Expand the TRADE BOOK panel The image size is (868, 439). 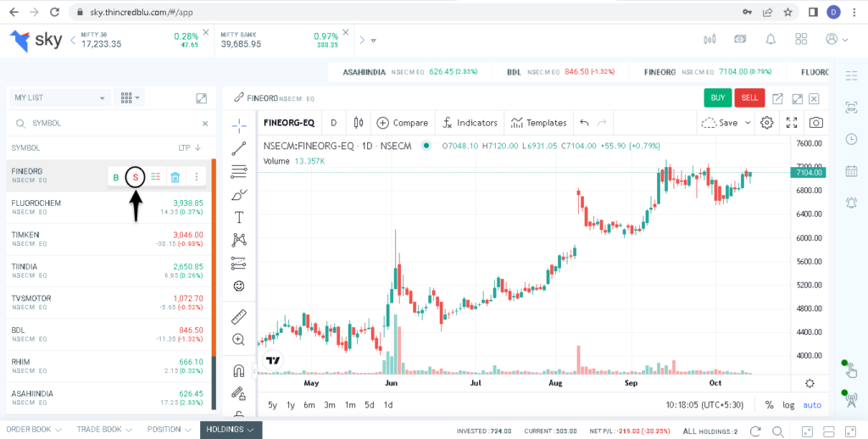tap(104, 430)
